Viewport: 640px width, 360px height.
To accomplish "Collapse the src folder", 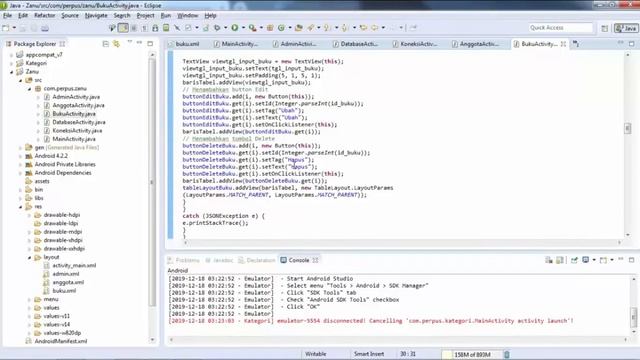I will coord(20,80).
